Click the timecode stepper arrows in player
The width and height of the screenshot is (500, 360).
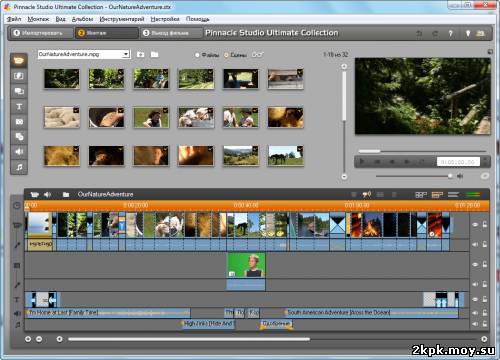tap(485, 162)
